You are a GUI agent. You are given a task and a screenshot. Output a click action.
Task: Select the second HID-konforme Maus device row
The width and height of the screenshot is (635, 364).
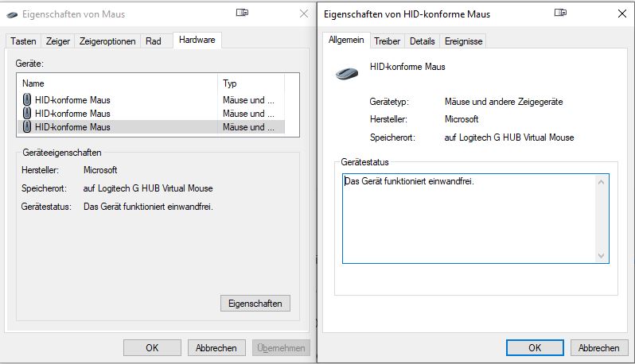[x=151, y=113]
